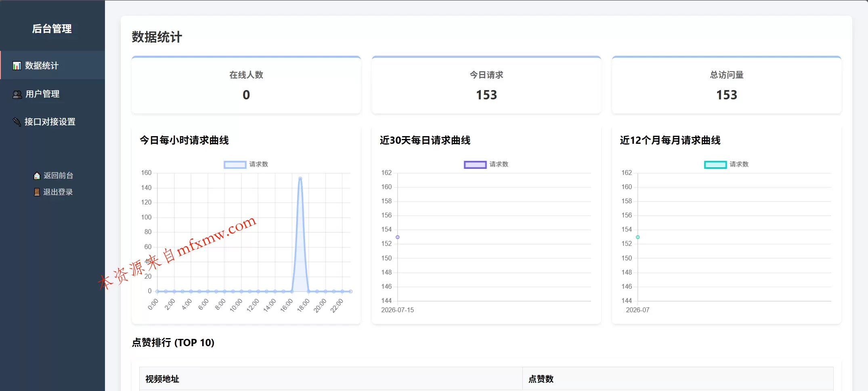Viewport: 868px width, 391px height.
Task: Click the 后台管理 sidebar title
Action: point(52,29)
